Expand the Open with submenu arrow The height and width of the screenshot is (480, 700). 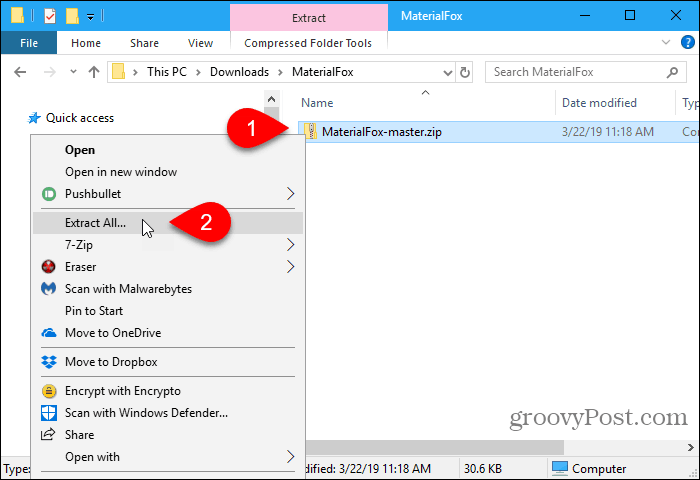click(x=290, y=456)
